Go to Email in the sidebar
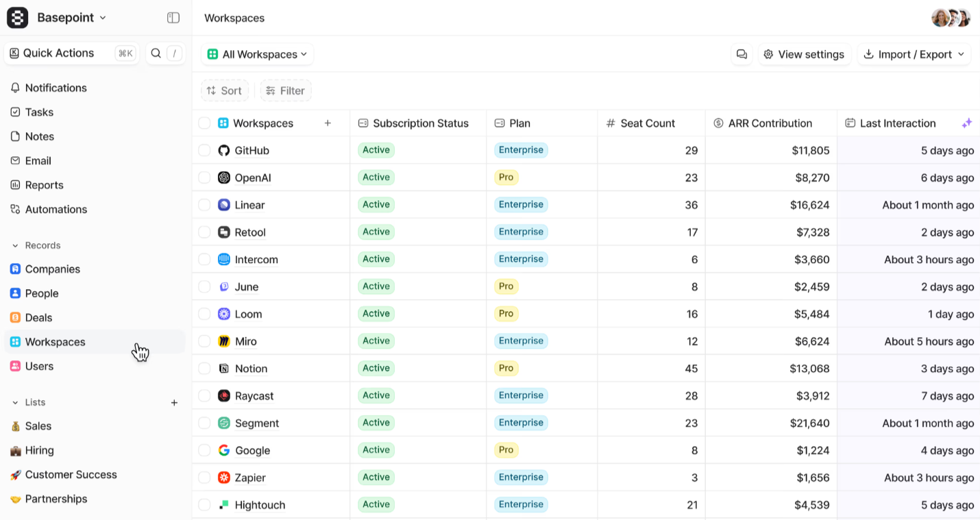980x520 pixels. [95, 161]
